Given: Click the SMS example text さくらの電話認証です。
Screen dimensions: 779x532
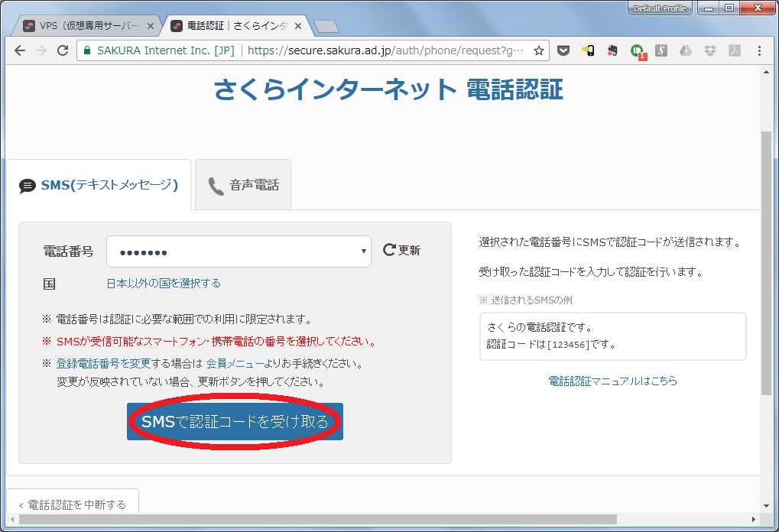Looking at the screenshot, I should pyautogui.click(x=540, y=327).
